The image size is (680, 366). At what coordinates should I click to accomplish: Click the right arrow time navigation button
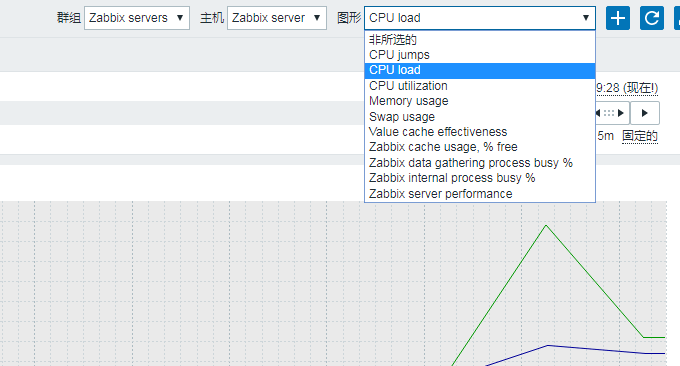[645, 113]
